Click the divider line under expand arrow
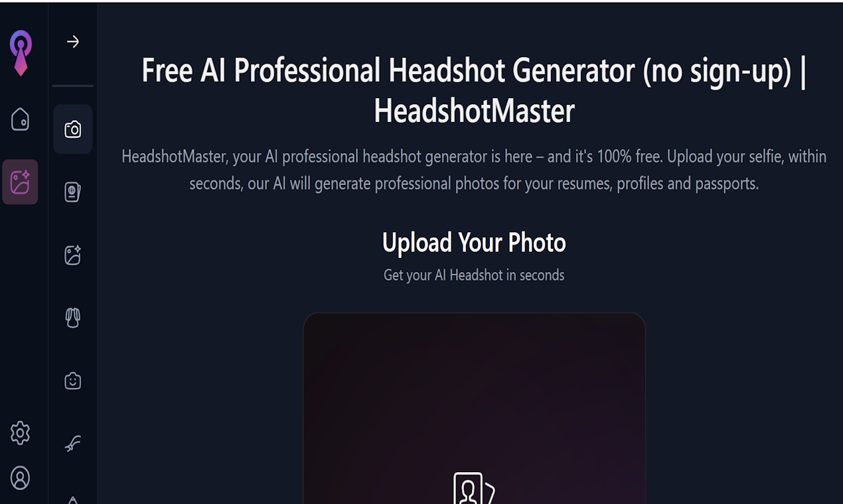843x504 pixels. tap(73, 86)
